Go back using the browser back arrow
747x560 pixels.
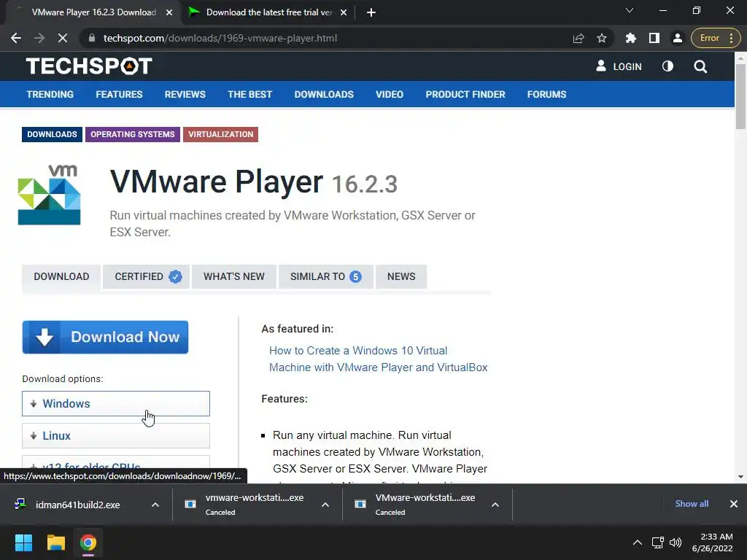click(x=16, y=38)
